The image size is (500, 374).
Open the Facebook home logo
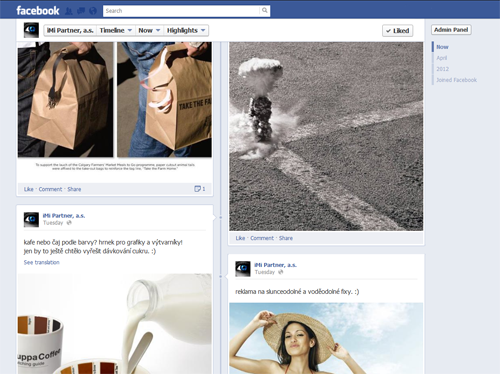click(38, 11)
